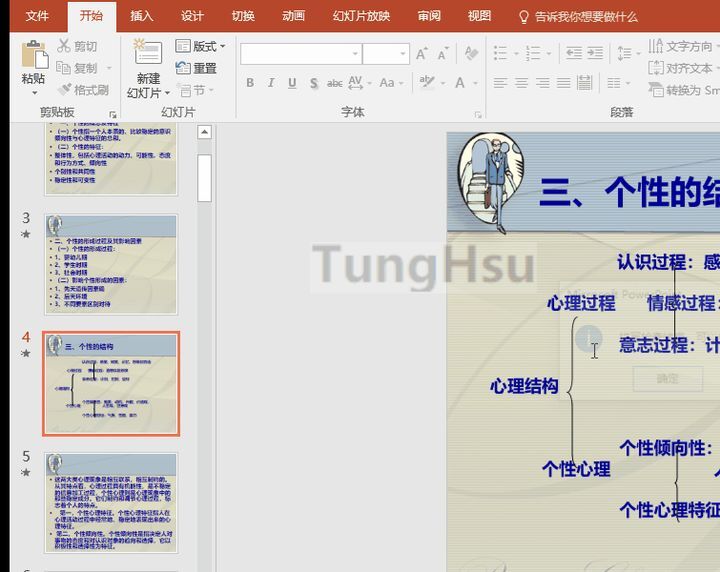Click the Reset (重置) slide icon
Screen dimensions: 720x572
point(196,68)
